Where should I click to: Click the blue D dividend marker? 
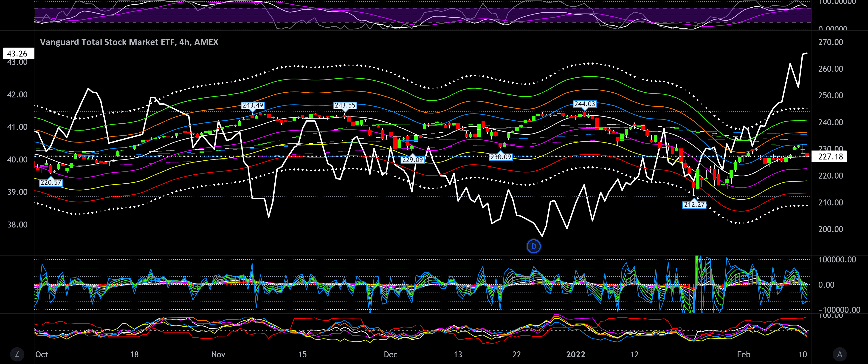(533, 246)
